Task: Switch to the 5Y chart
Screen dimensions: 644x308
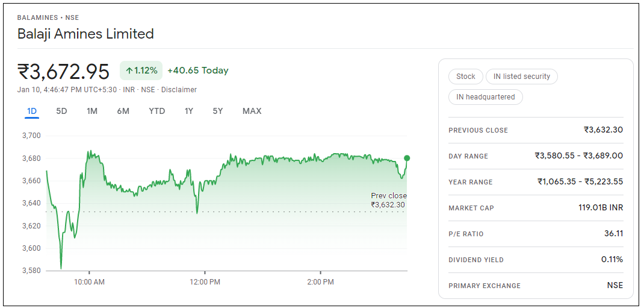Action: (x=218, y=111)
